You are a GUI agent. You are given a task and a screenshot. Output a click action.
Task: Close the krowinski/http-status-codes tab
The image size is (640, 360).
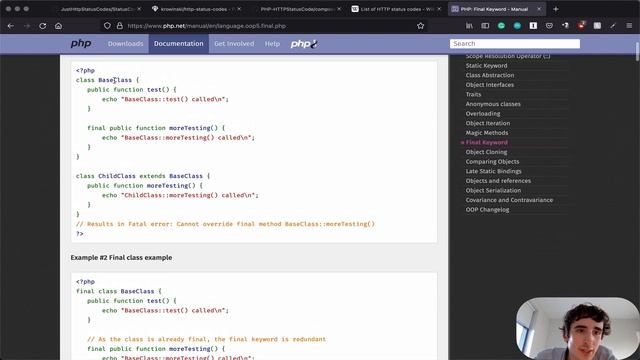click(239, 9)
